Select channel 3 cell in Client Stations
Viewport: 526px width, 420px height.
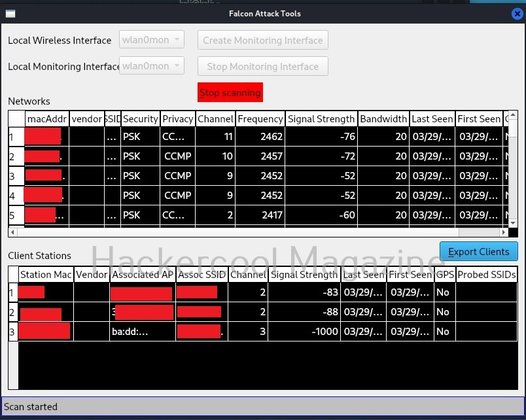click(248, 332)
